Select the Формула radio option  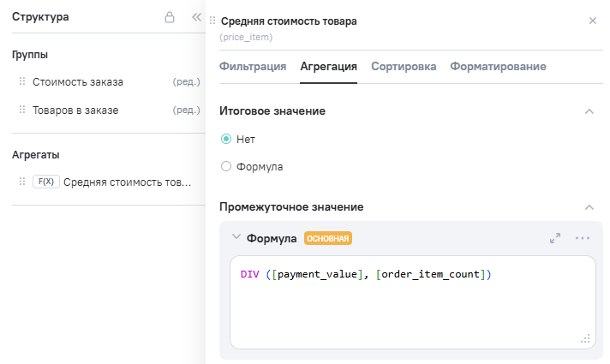pos(226,167)
